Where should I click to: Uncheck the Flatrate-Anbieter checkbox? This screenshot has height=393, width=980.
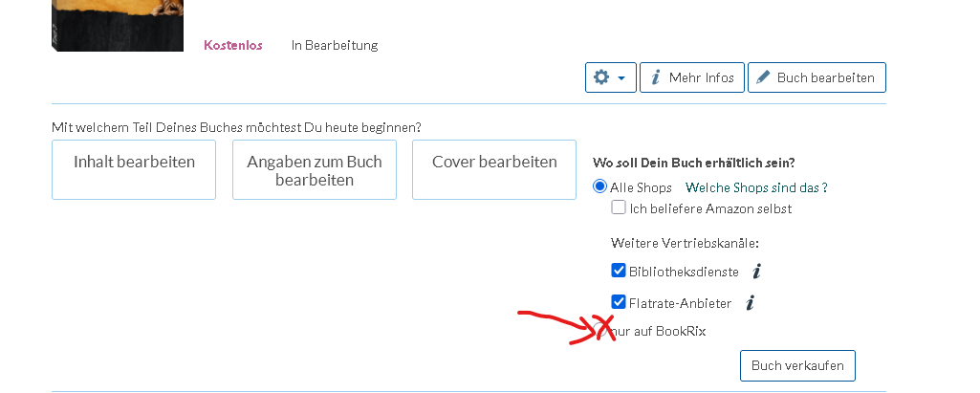pyautogui.click(x=619, y=302)
